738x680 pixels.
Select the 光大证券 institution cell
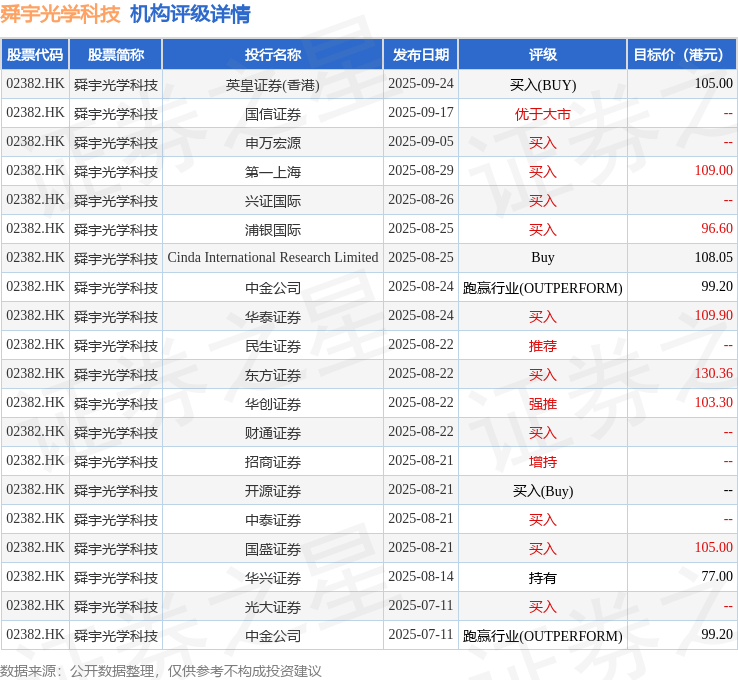coord(273,607)
